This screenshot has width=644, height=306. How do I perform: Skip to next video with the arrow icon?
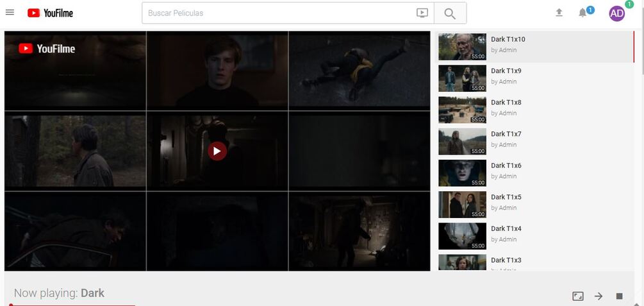(x=599, y=296)
